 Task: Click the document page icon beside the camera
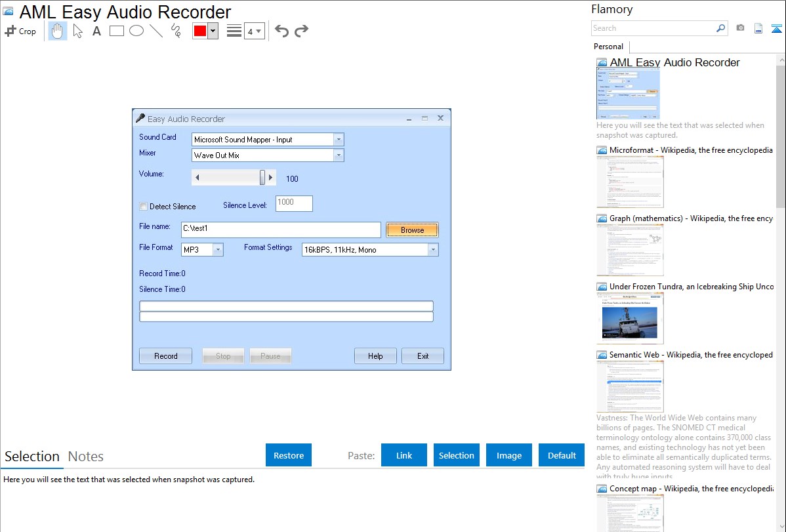pyautogui.click(x=758, y=28)
